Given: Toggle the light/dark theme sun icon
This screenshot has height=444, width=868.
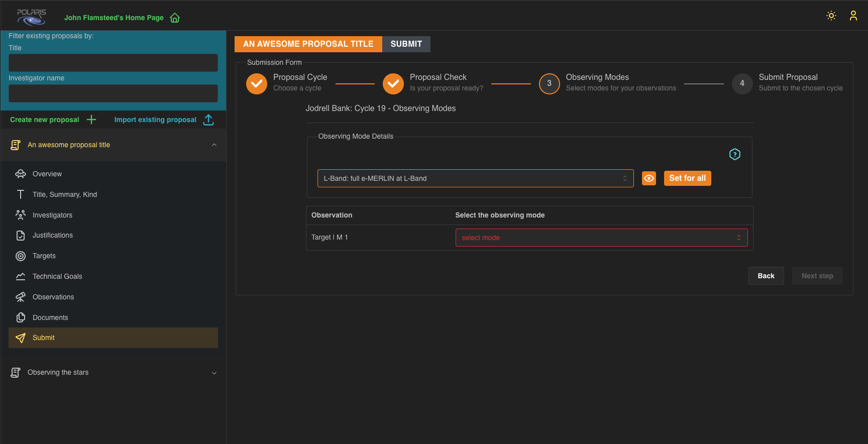Looking at the screenshot, I should (831, 16).
